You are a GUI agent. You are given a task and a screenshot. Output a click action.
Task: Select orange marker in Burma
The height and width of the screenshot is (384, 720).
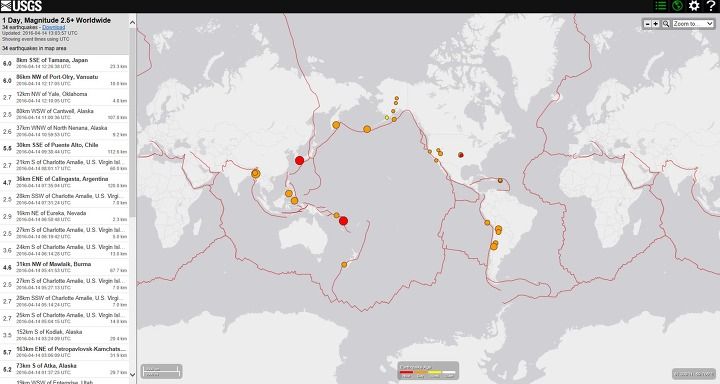[x=256, y=174]
